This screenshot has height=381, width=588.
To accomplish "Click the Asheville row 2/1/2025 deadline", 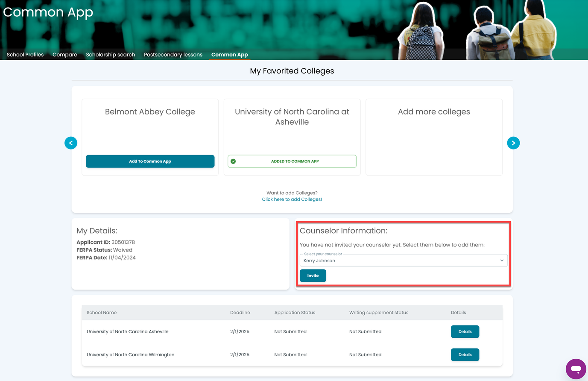I will [240, 331].
